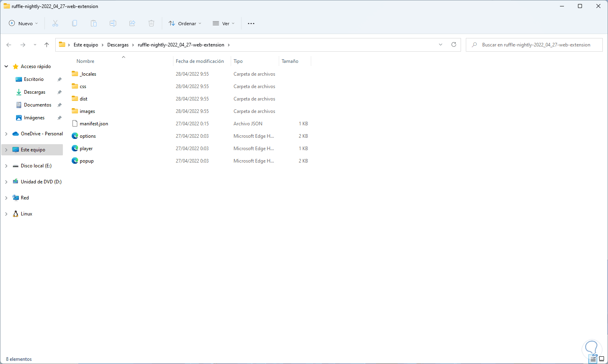
Task: Click the Rename icon in toolbar
Action: point(113,24)
